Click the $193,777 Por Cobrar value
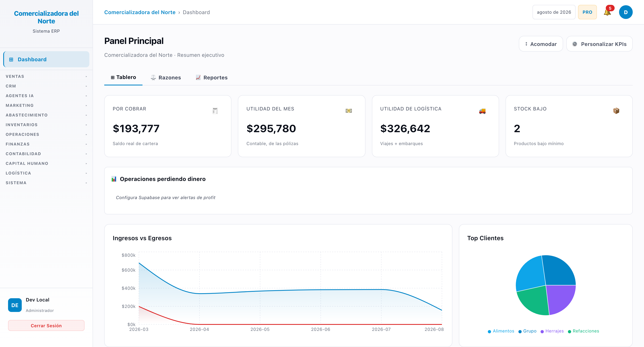 [136, 129]
